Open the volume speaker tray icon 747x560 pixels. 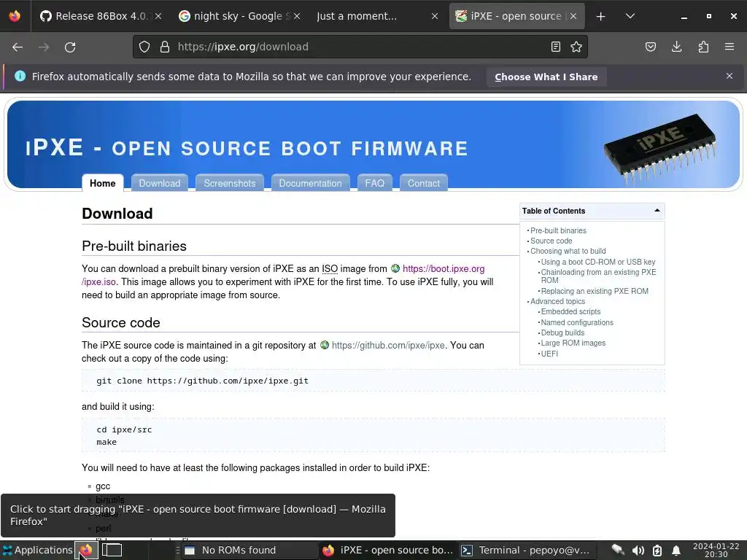click(638, 551)
